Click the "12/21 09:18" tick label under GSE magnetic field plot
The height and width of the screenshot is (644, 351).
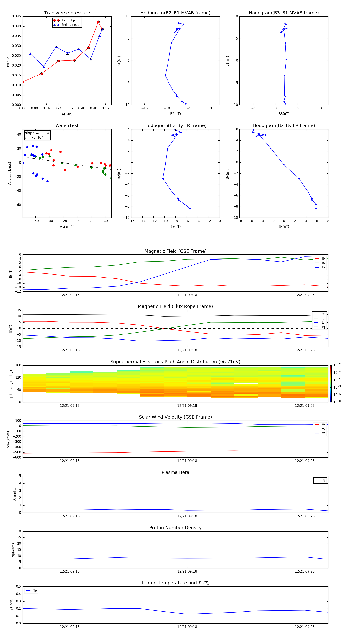pyautogui.click(x=187, y=295)
